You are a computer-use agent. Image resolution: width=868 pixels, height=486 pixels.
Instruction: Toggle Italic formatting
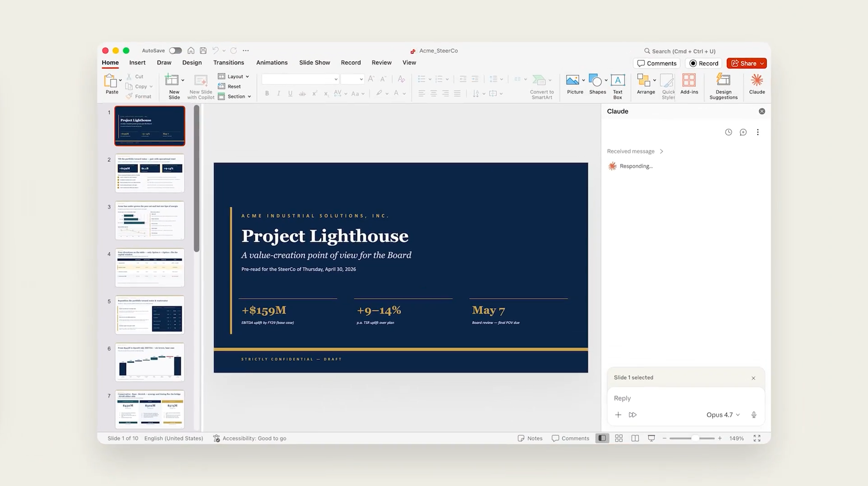tap(278, 93)
